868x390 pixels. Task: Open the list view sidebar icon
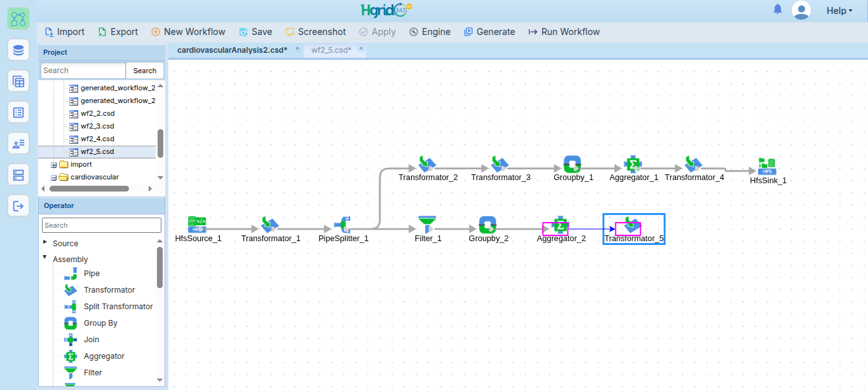point(18,112)
